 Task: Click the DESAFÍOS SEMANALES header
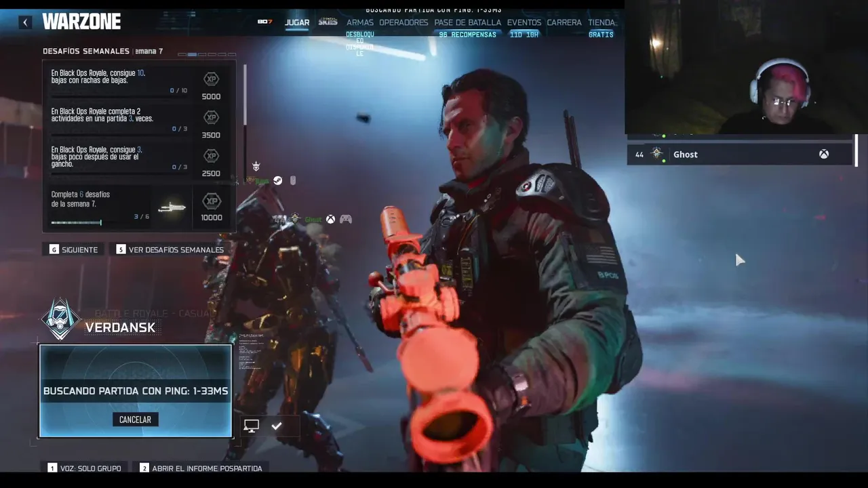click(86, 51)
